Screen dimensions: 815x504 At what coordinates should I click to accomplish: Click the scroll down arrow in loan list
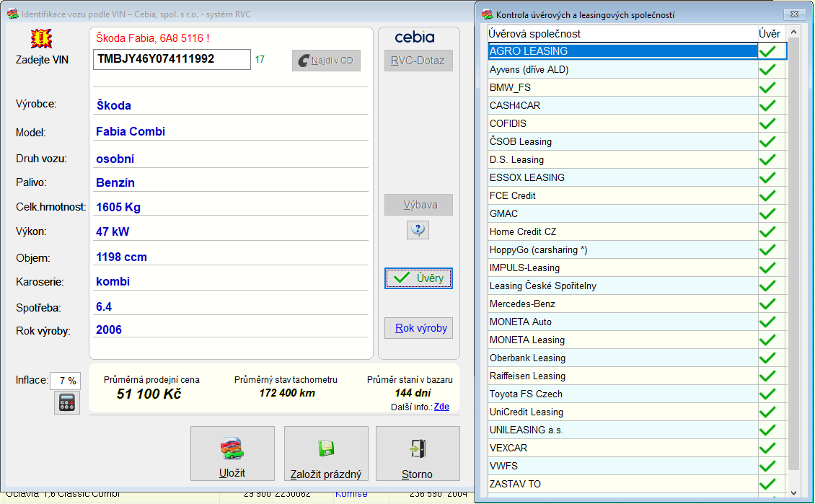coord(794,493)
